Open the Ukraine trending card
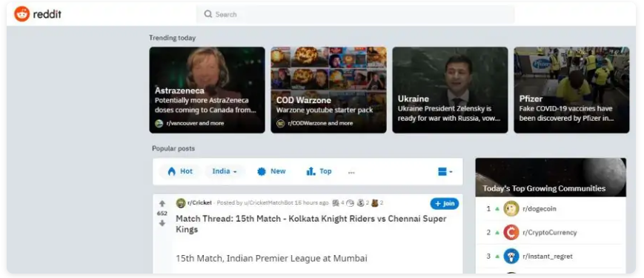Viewport: 644px width, 278px height. pos(450,90)
